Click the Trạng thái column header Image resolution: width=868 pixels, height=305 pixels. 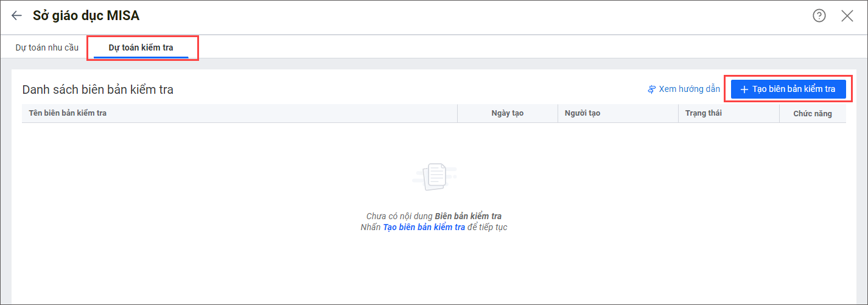pos(704,113)
